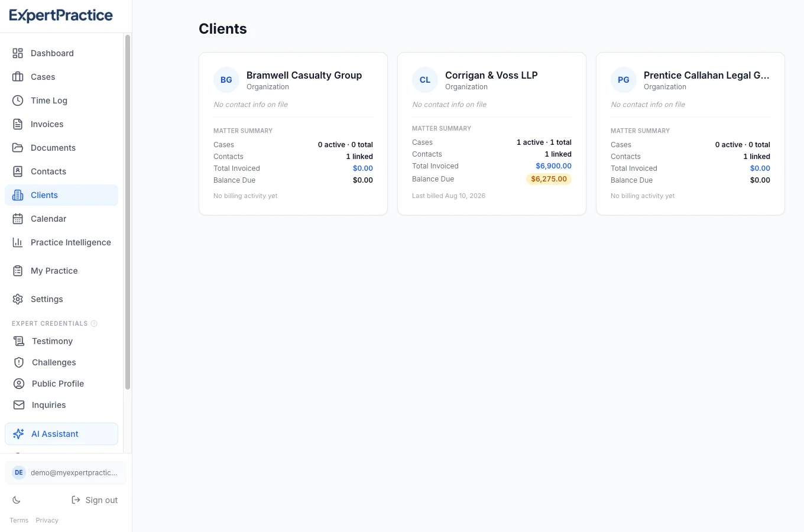
Task: Click the Documents label in sidebar
Action: point(53,148)
